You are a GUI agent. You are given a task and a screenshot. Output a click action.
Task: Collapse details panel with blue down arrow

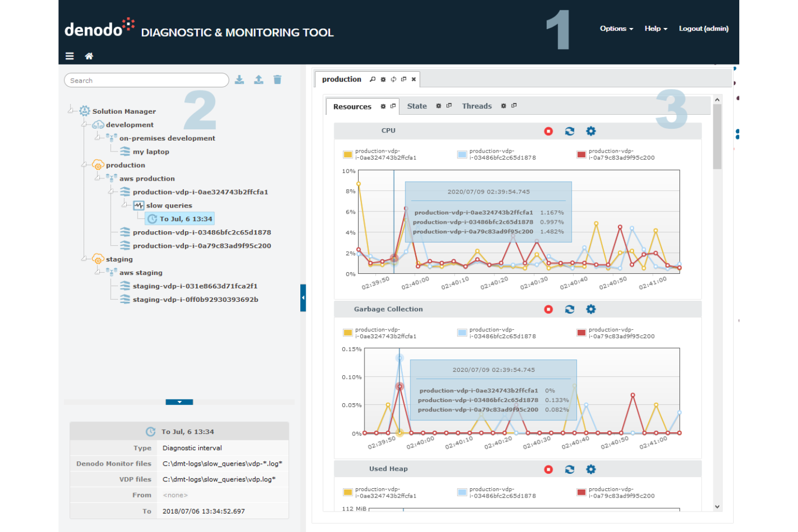180,402
